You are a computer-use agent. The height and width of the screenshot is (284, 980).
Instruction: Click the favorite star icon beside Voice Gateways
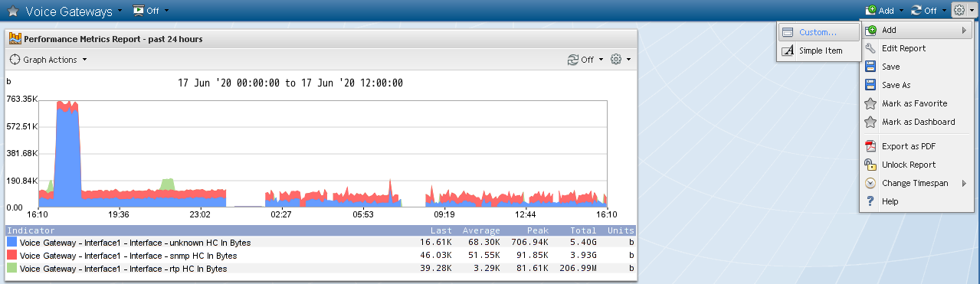point(13,11)
